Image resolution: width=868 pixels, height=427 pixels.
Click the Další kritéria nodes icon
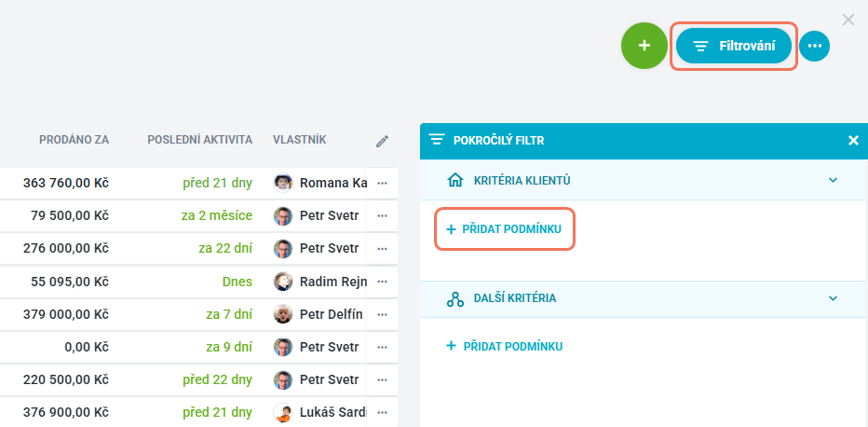click(x=454, y=298)
